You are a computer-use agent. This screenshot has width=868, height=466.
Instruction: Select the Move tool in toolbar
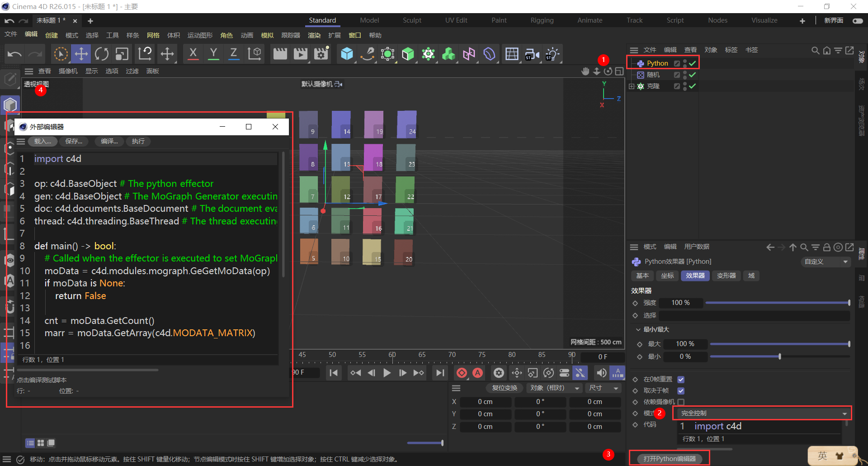coord(81,54)
